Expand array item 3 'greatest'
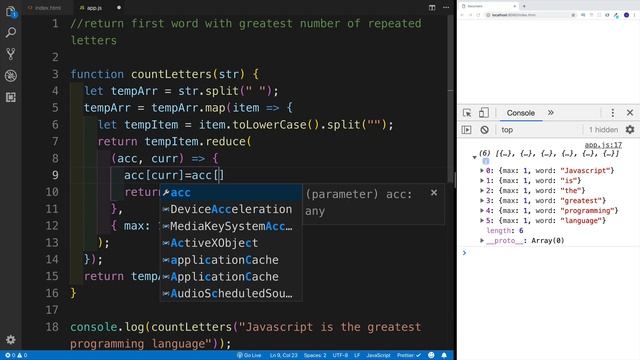The height and width of the screenshot is (360, 640). (482, 200)
